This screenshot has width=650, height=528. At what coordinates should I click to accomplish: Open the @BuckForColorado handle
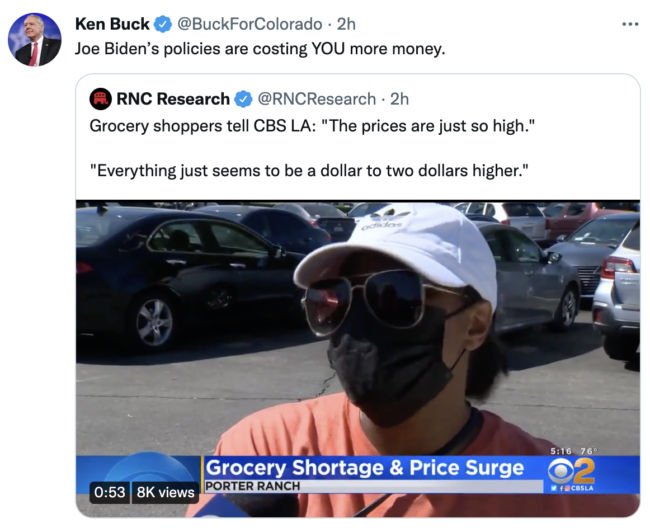tap(250, 24)
